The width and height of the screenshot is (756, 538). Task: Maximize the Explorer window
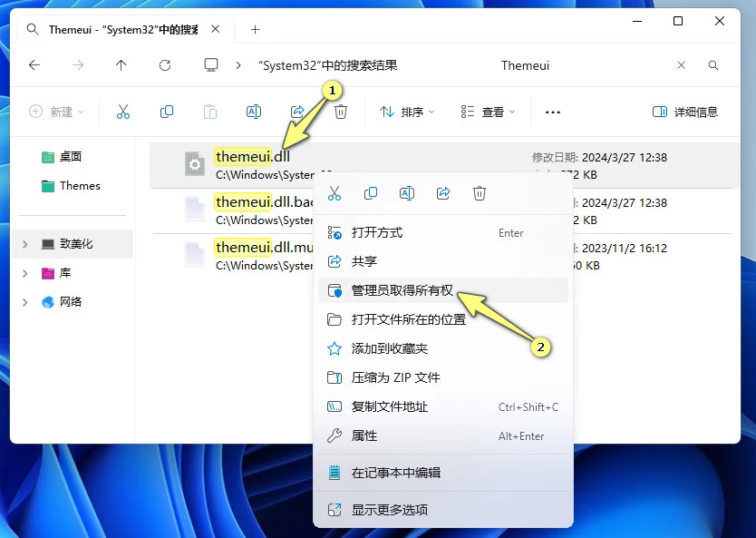(x=678, y=21)
